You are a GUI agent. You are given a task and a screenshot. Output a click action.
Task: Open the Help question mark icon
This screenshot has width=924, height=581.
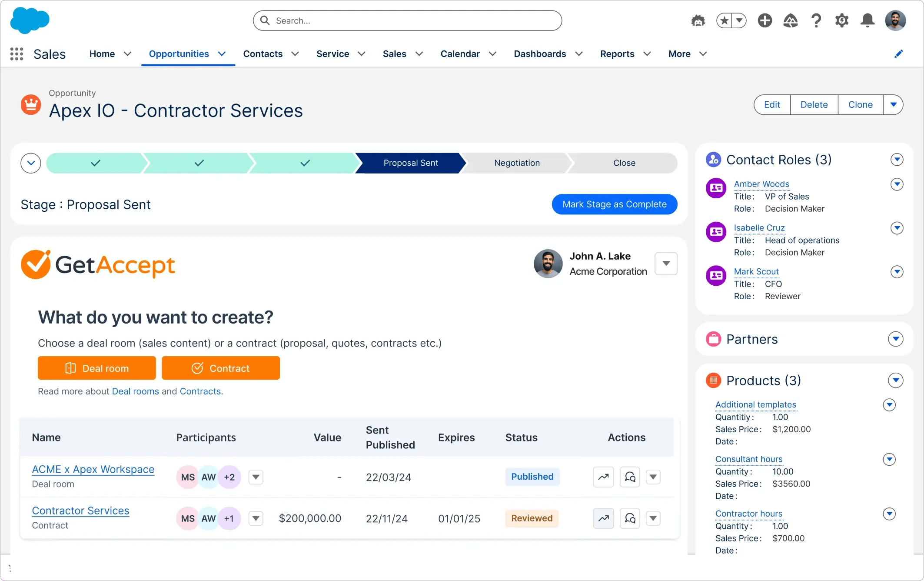816,20
